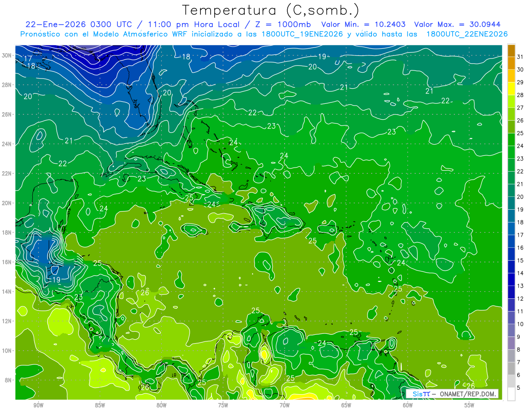Click the 24N latitude axis label
532x411 pixels.
point(7,144)
